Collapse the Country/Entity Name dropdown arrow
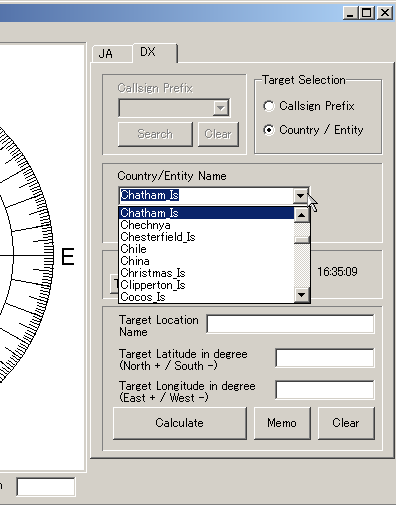Viewport: 396px width, 505px height. click(300, 196)
